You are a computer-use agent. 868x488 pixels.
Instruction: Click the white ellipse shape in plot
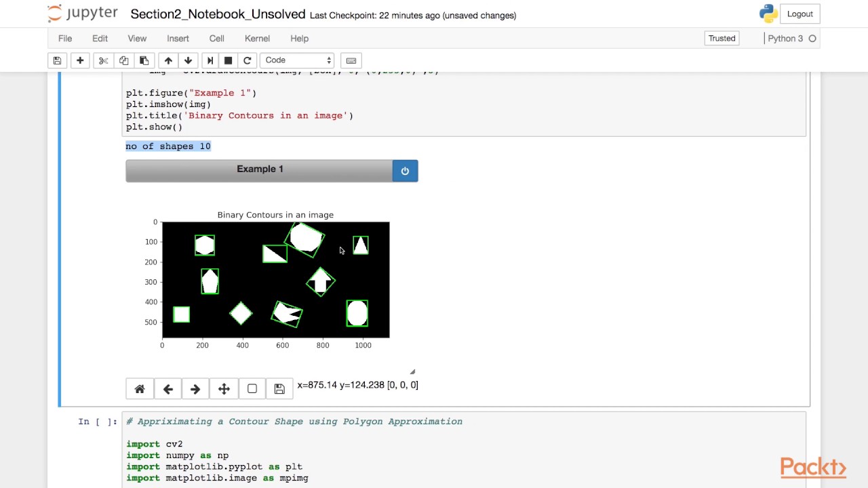tap(357, 313)
